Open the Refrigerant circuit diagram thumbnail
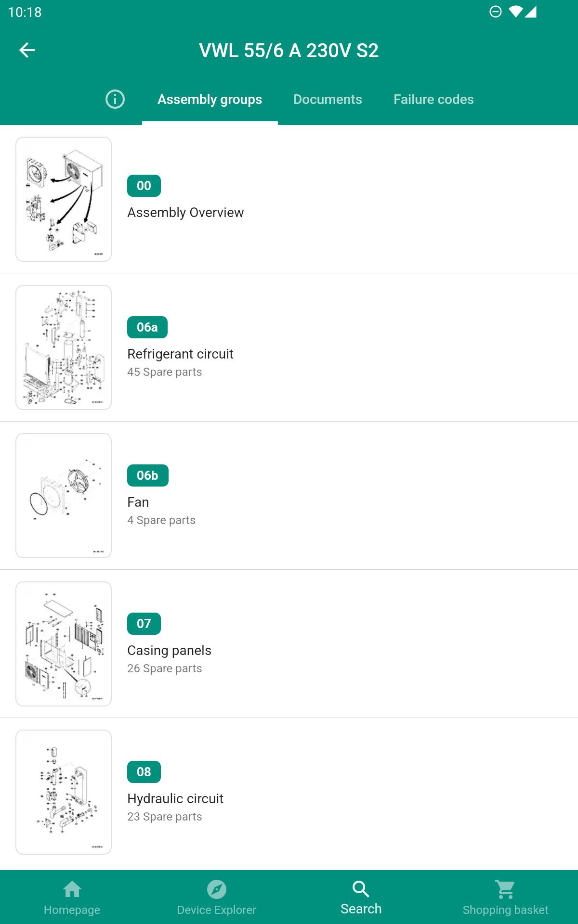Screen dimensions: 578x924 click(x=64, y=347)
